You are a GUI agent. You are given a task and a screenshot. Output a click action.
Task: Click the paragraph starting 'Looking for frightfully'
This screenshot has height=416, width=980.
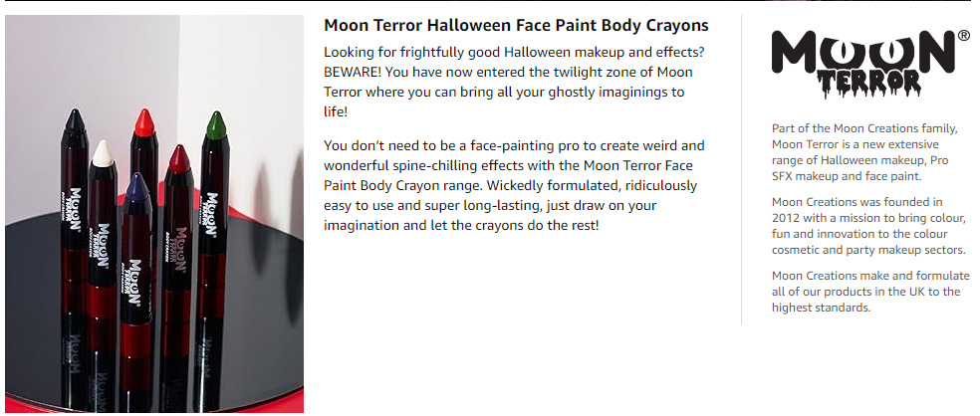514,82
